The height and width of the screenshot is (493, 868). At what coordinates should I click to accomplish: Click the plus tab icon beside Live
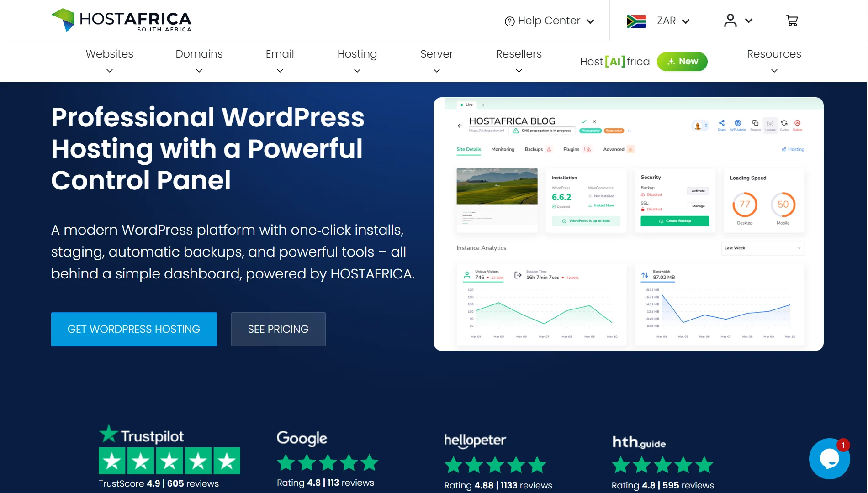[483, 105]
